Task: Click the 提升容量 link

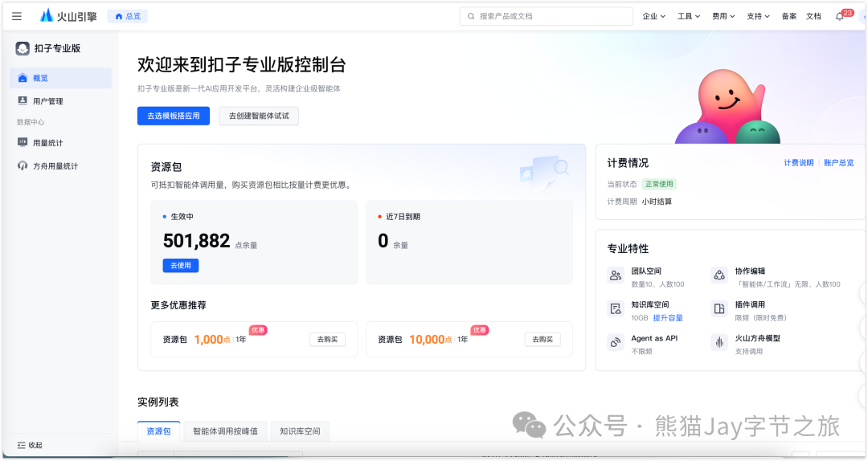Action: click(x=668, y=318)
